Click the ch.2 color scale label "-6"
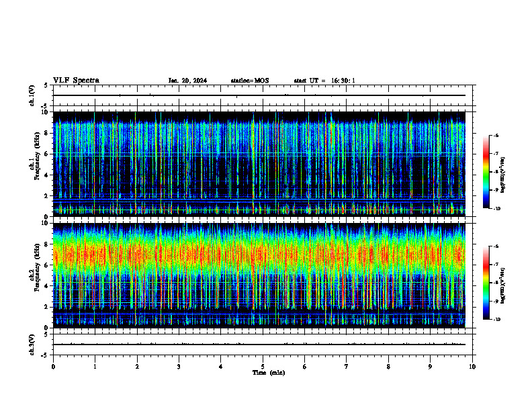Screen dimensions: 532x411 point(496,246)
